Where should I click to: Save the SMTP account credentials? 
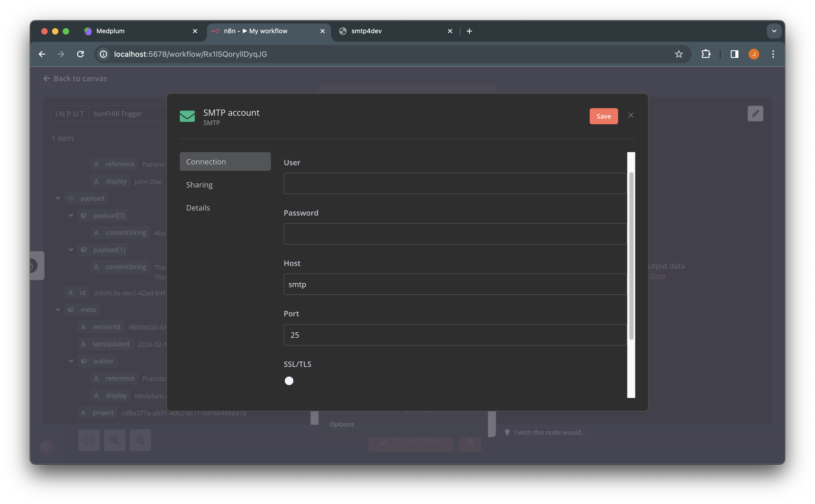[603, 116]
